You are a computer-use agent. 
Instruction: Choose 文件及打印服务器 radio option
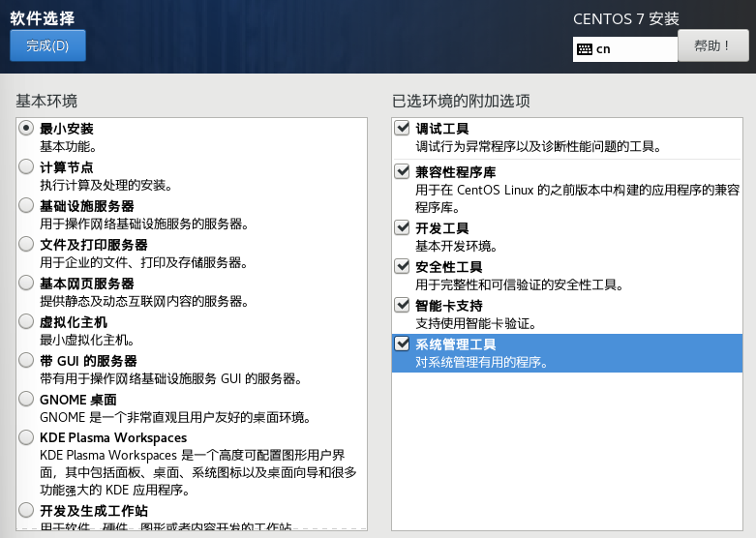[26, 244]
